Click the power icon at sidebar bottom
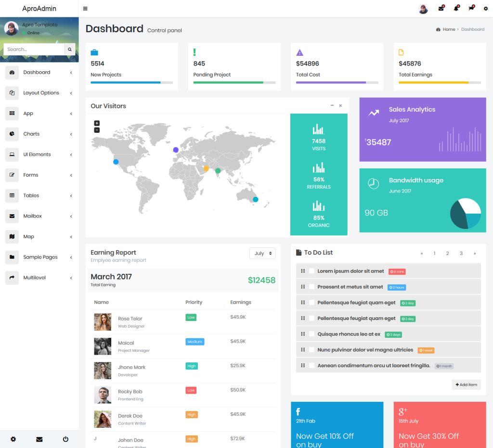This screenshot has width=493, height=448. tap(65, 439)
